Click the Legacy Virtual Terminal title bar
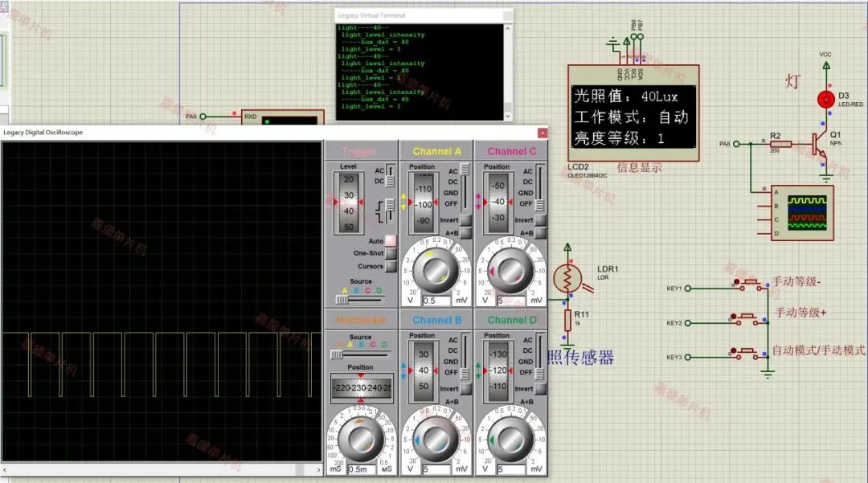 tap(424, 15)
